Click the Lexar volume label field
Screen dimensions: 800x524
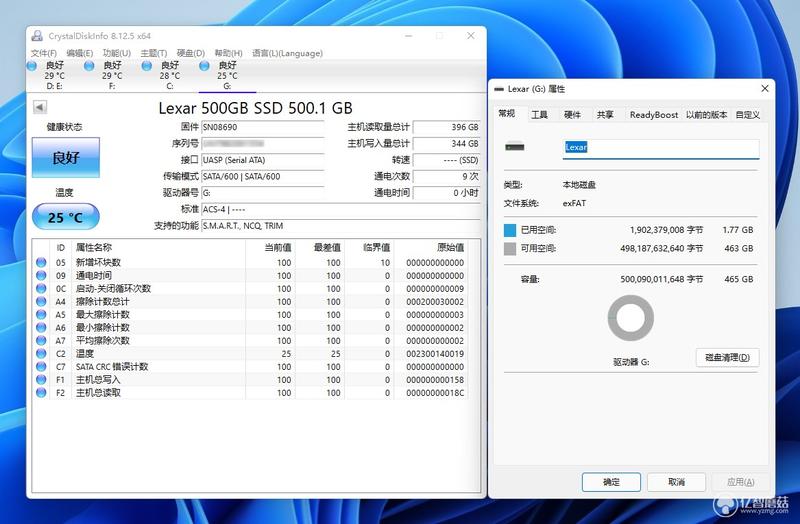tap(661, 148)
